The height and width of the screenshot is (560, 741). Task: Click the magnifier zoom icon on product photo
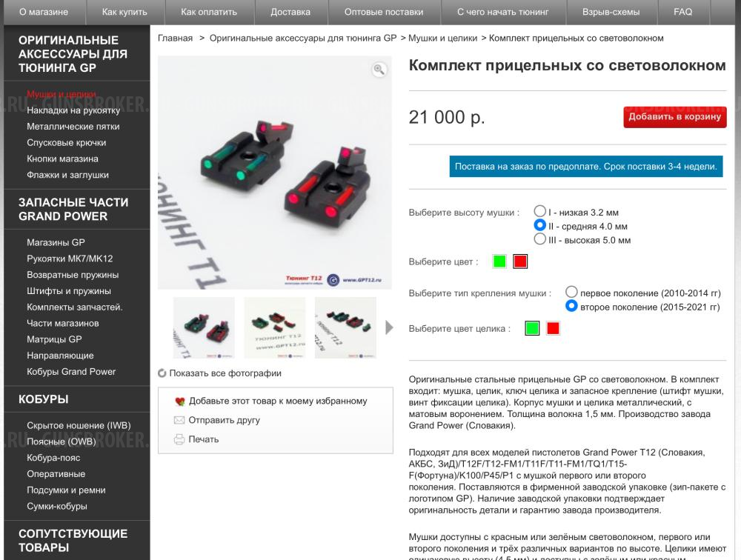(379, 70)
